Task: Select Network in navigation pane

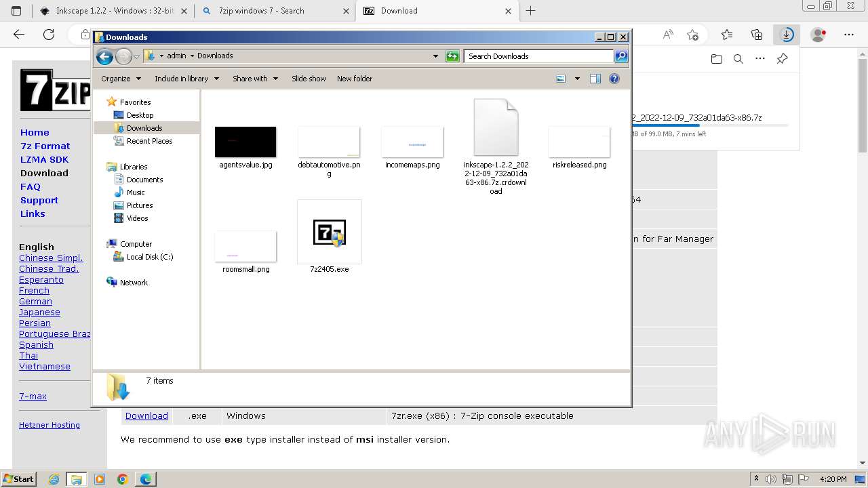Action: (x=134, y=283)
